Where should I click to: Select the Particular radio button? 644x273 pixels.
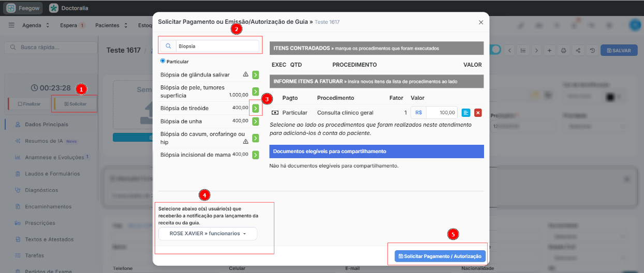(163, 61)
